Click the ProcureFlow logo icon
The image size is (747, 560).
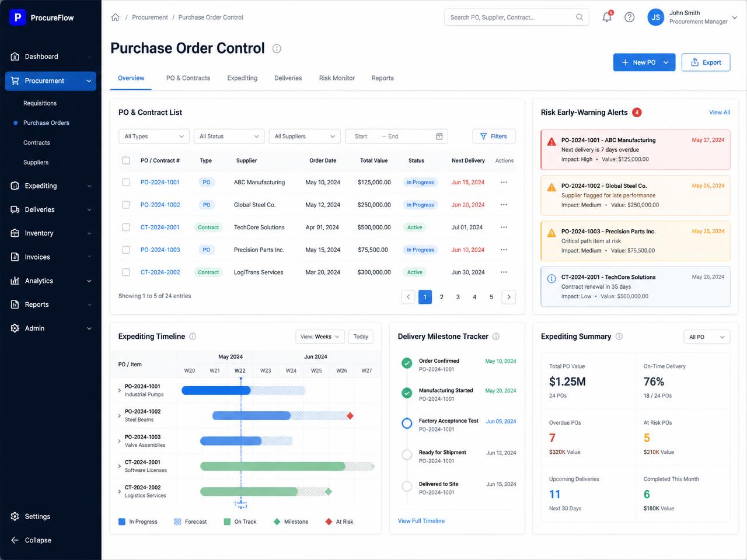[x=18, y=17]
